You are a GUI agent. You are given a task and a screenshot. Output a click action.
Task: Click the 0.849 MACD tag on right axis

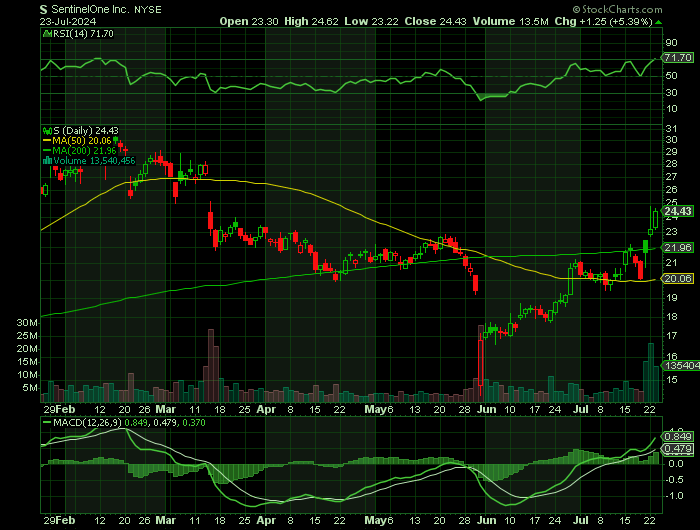tap(678, 437)
